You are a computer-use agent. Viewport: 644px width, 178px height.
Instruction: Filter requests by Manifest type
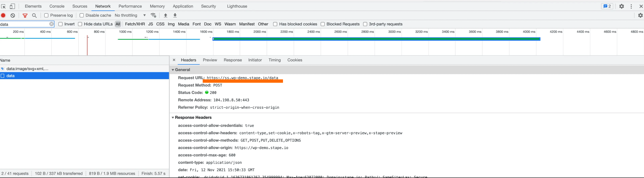click(247, 24)
